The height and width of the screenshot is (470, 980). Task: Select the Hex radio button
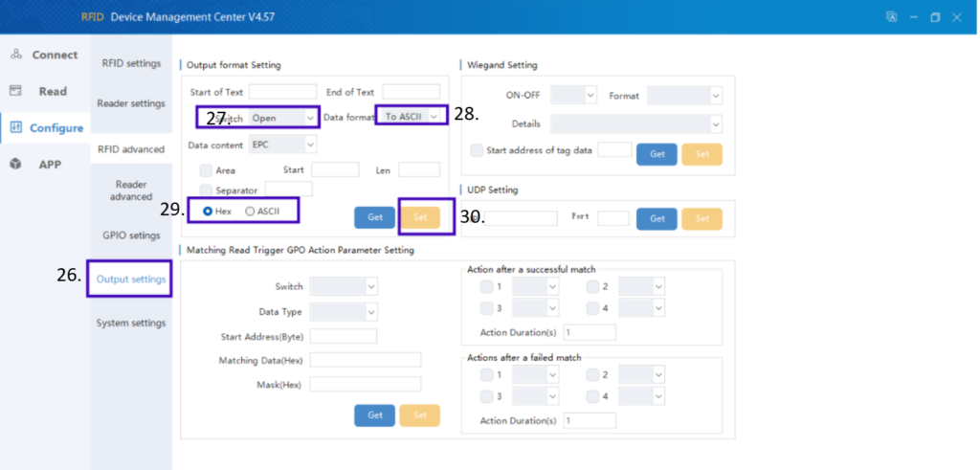pyautogui.click(x=208, y=212)
